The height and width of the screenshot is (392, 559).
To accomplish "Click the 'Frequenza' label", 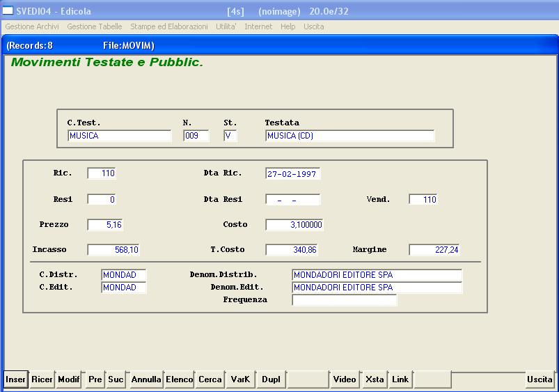I will click(245, 299).
